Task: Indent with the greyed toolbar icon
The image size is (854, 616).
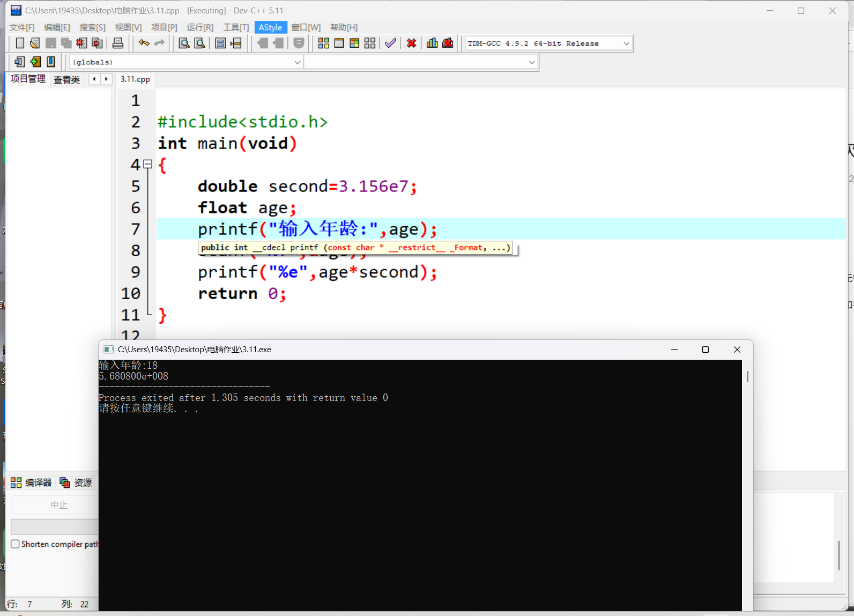Action: tap(278, 43)
